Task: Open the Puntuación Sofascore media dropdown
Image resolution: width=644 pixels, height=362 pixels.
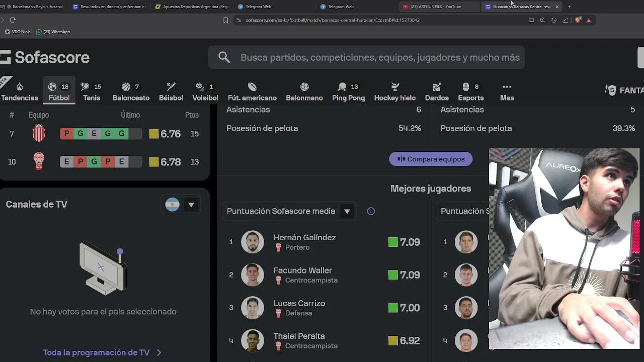Action: coord(289,211)
